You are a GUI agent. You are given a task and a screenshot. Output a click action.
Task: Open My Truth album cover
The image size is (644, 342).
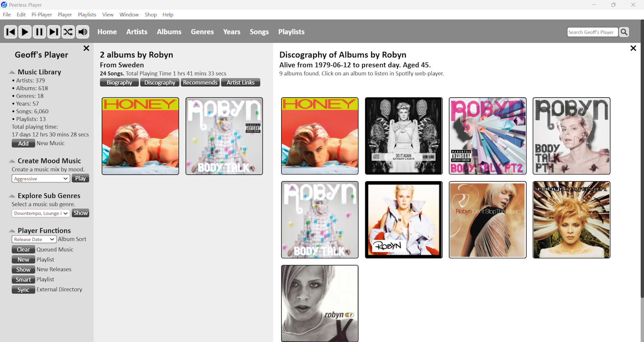[x=571, y=220]
